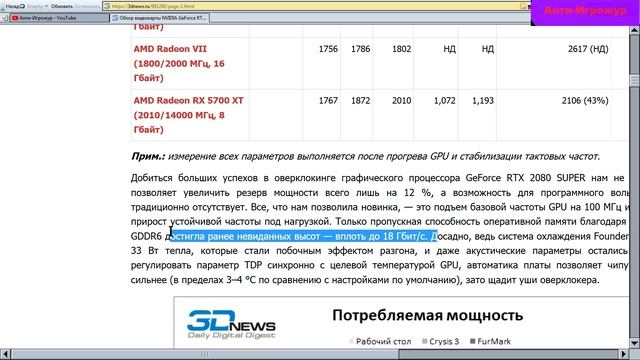
Task: Click the 1786 table value
Action: (360, 49)
